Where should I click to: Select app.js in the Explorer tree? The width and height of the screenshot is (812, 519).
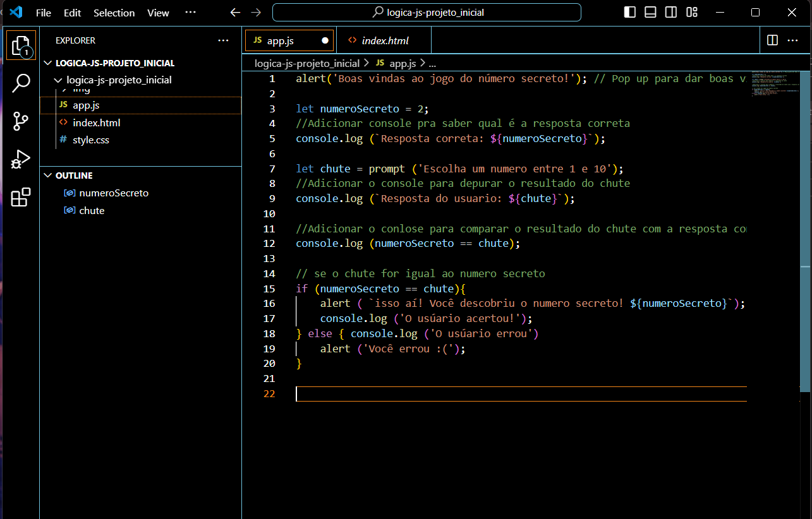pos(140,105)
